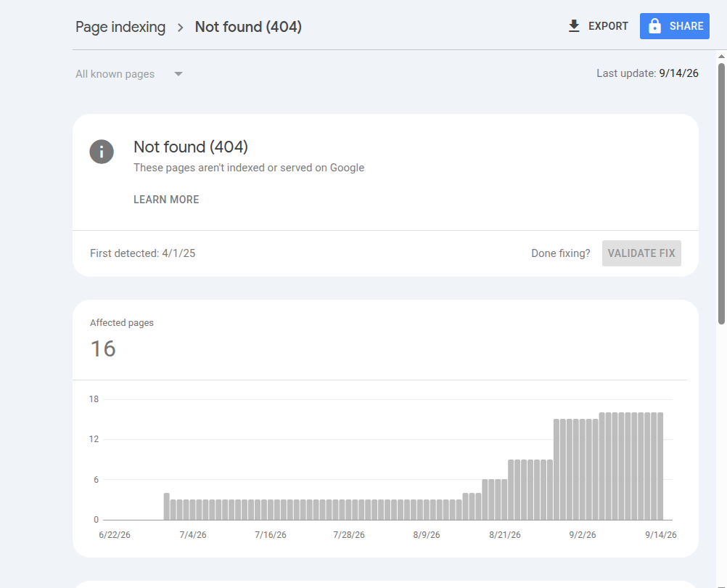Image resolution: width=727 pixels, height=588 pixels.
Task: Click the Validate Fix button
Action: click(641, 253)
